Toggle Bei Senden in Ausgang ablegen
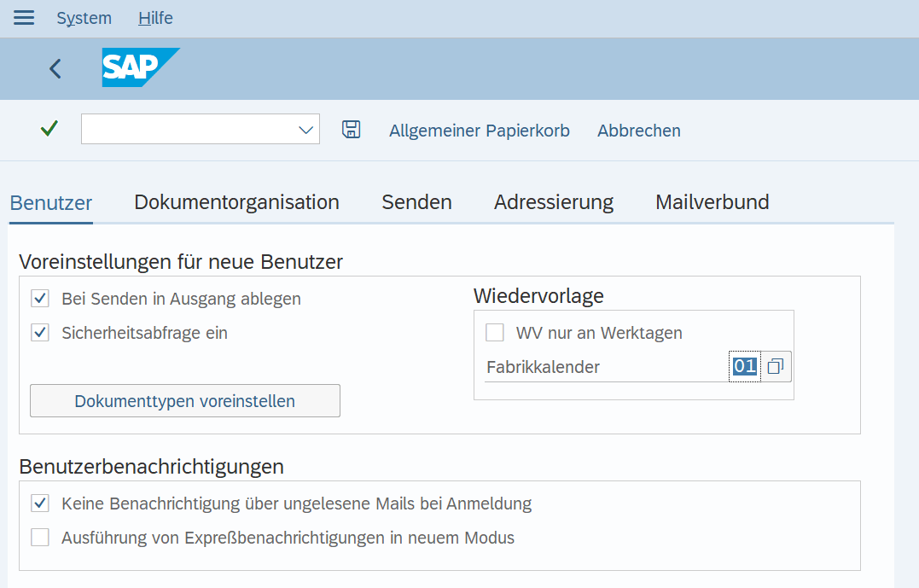The width and height of the screenshot is (919, 588). pos(40,299)
